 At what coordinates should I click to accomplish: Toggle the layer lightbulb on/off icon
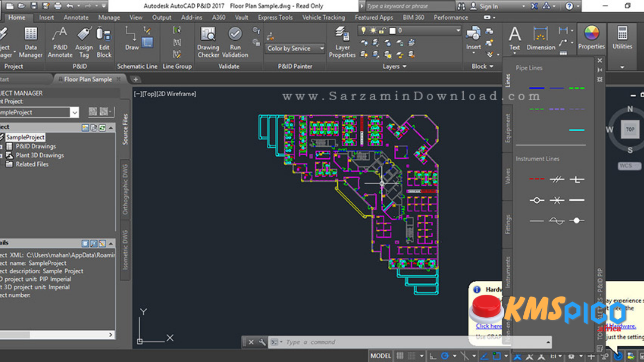[363, 31]
